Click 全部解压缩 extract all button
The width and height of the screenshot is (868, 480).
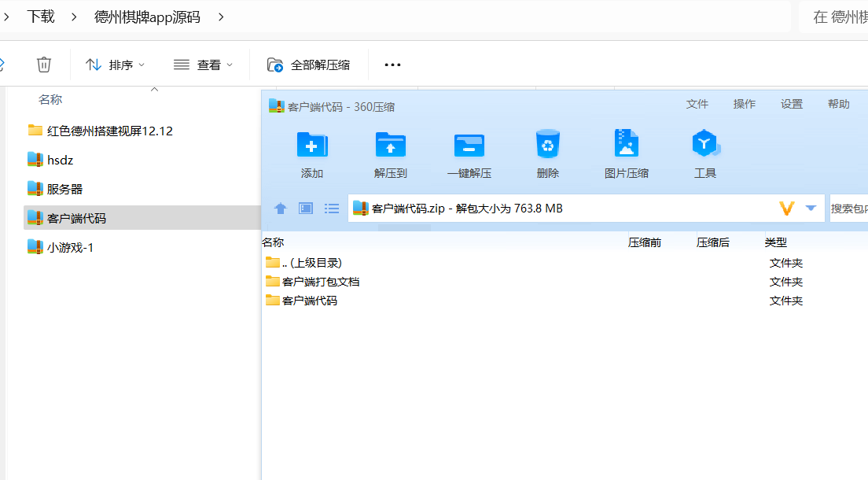(308, 65)
